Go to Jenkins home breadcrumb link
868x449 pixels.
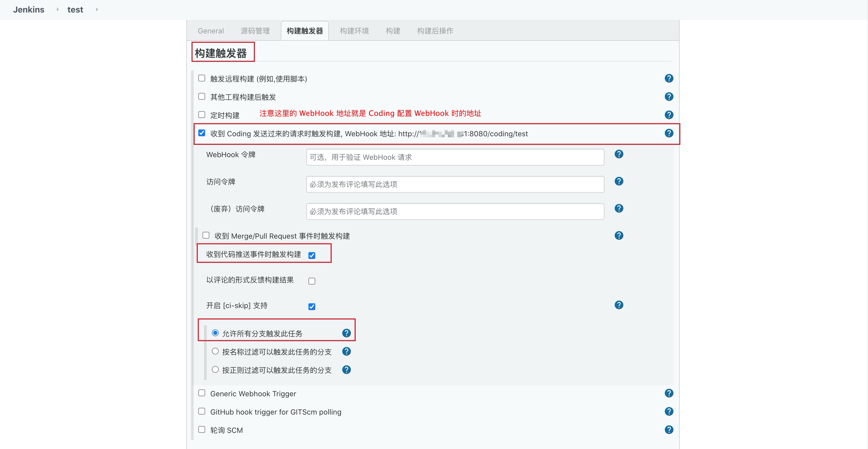click(x=29, y=9)
